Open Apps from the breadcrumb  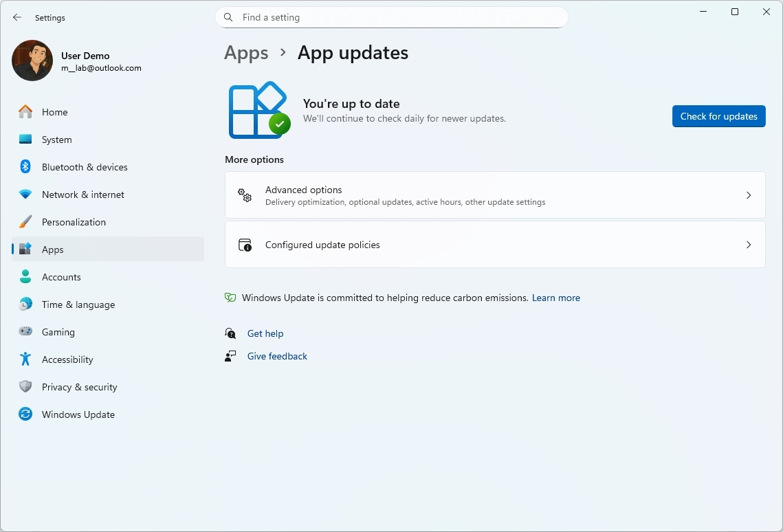pyautogui.click(x=246, y=52)
